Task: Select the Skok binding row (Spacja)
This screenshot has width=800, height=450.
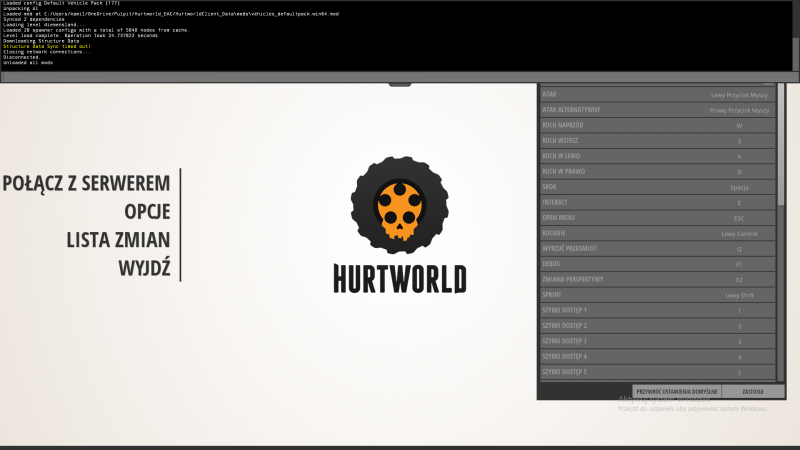Action: coord(658,187)
